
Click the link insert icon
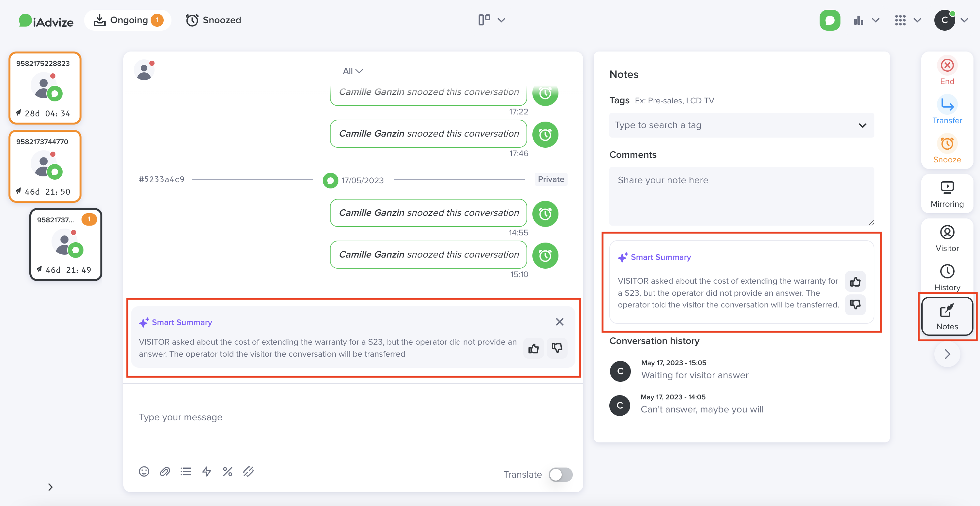(248, 472)
